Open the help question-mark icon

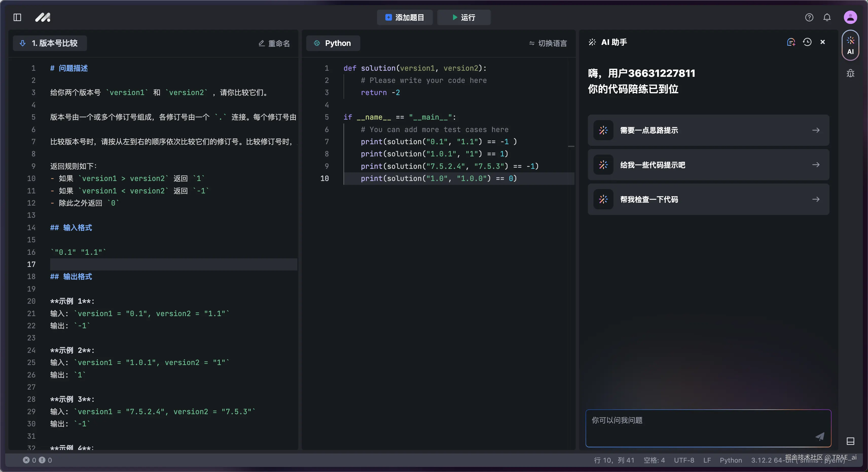pos(809,17)
